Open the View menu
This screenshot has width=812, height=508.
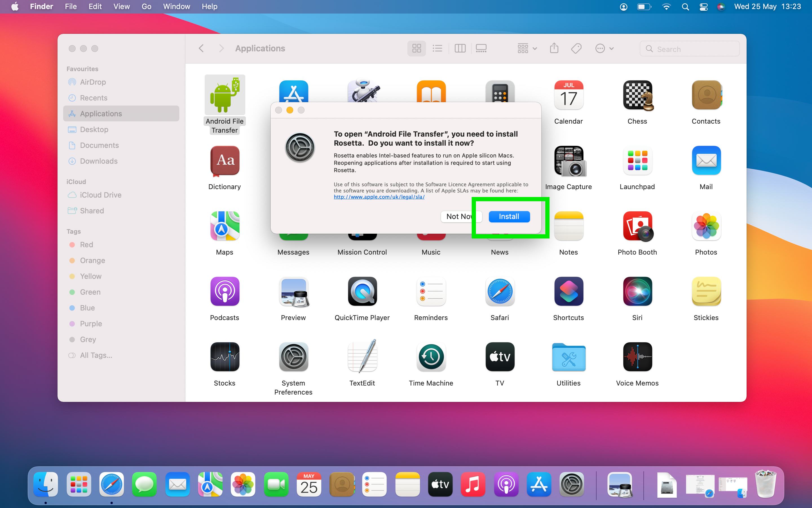coord(122,6)
